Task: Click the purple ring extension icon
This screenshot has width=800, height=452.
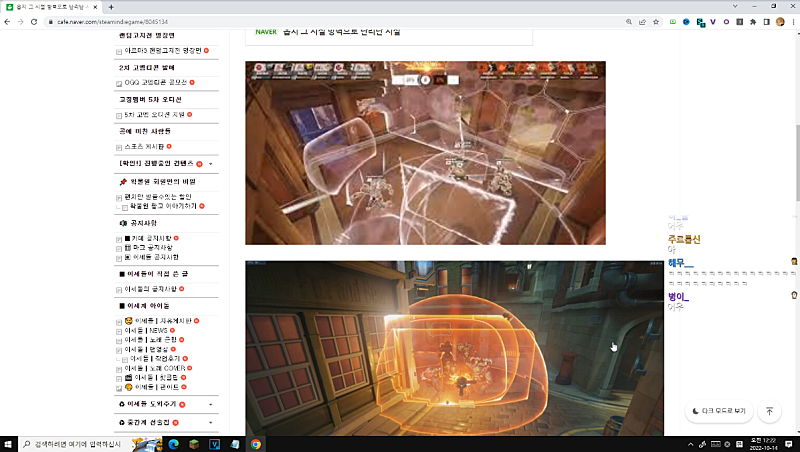Action: point(726,22)
